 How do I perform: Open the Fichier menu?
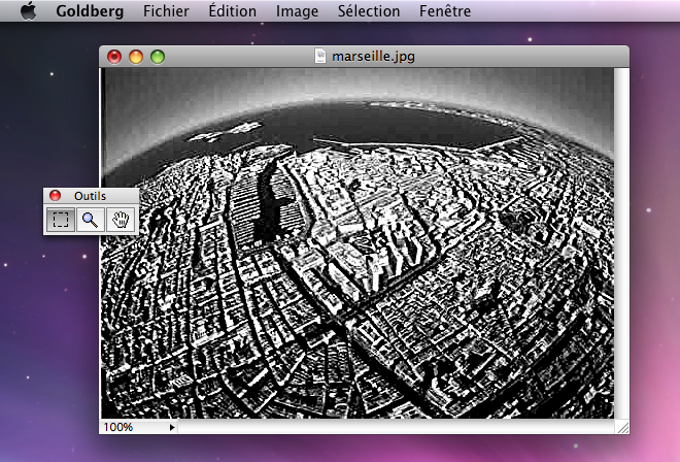click(166, 11)
